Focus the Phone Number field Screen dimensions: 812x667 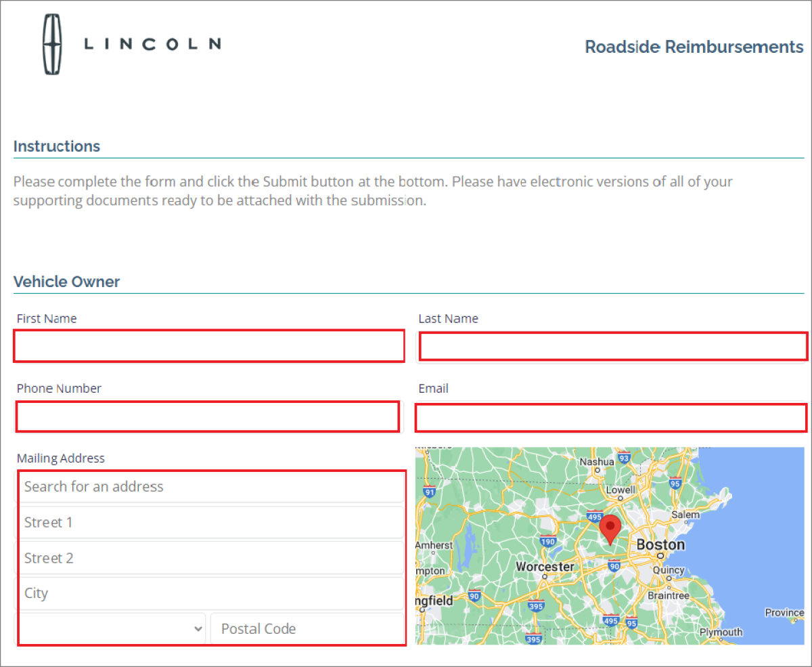[x=207, y=416]
